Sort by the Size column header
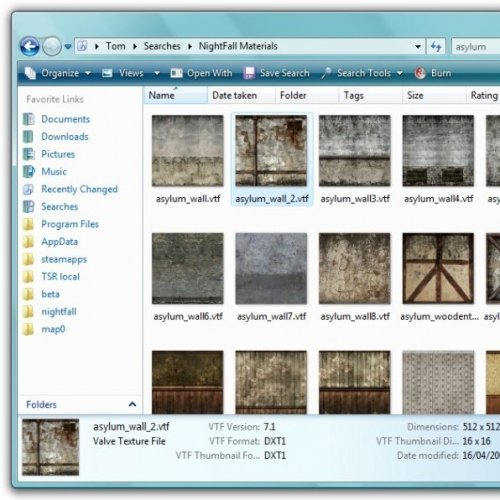 (434, 95)
